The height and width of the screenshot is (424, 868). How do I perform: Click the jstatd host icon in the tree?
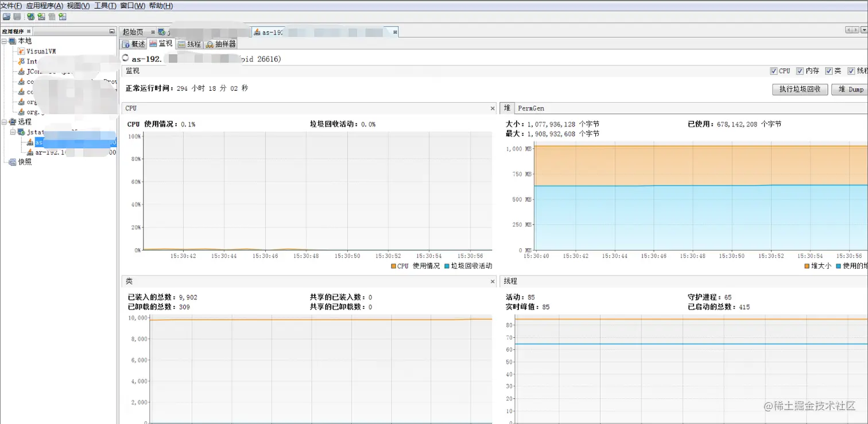(21, 132)
